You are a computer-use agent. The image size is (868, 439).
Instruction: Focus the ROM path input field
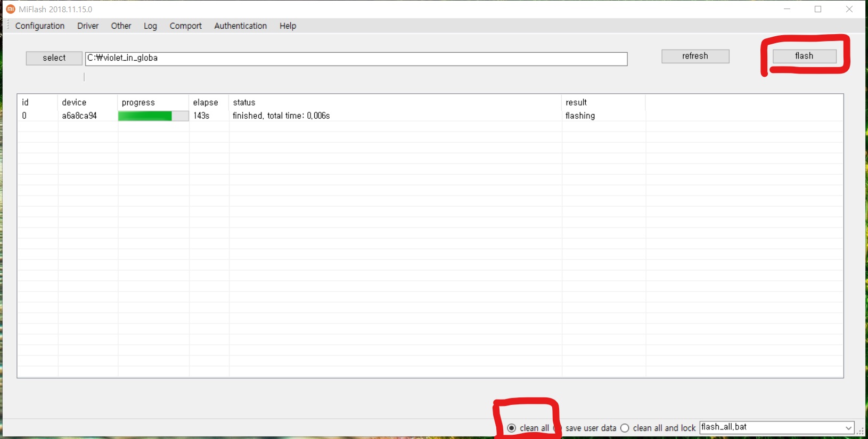pos(356,59)
